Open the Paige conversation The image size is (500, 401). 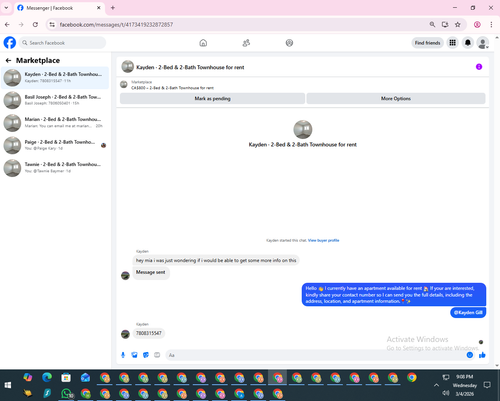55,145
